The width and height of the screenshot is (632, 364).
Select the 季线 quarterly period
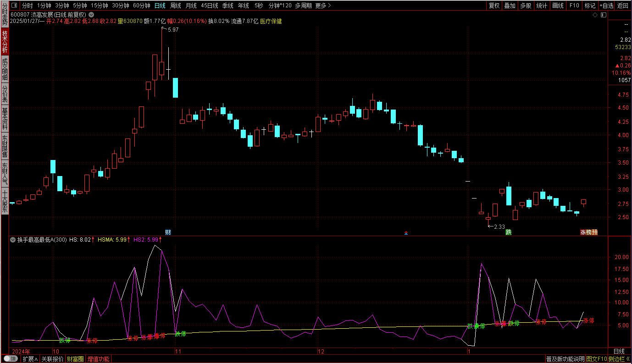click(227, 6)
